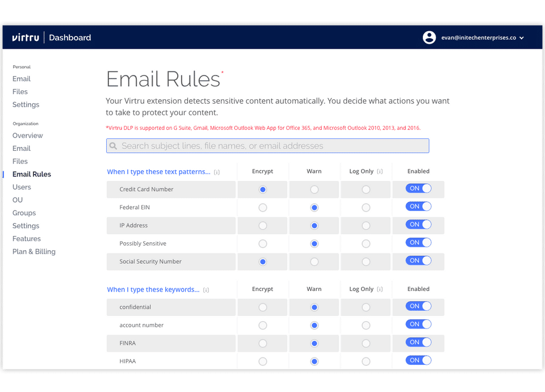
Task: Open organization Files page
Action: [x=20, y=161]
